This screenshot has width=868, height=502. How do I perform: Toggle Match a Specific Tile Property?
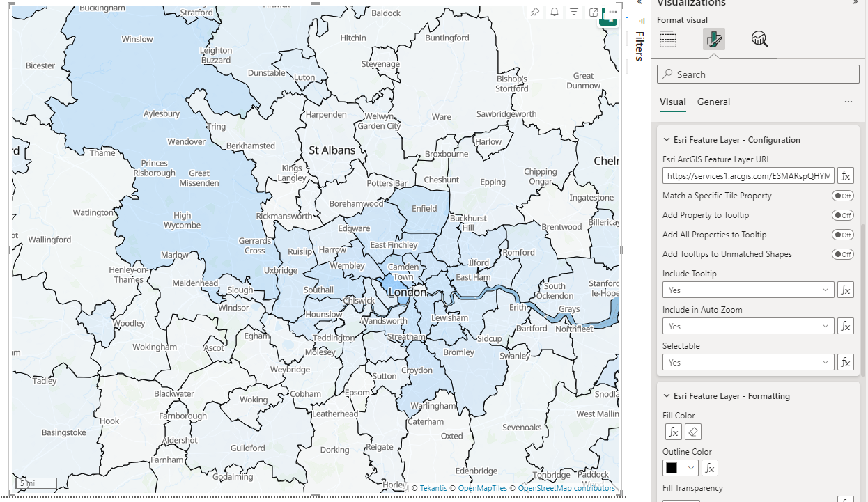[x=843, y=196]
